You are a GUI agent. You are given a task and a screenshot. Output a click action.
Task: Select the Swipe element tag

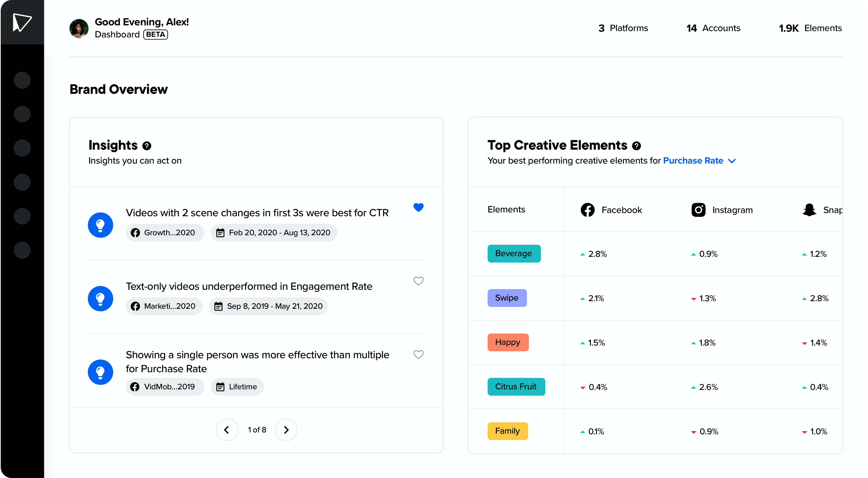click(507, 298)
